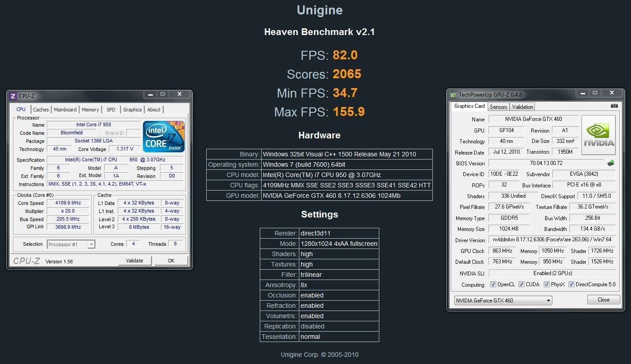Switch to the CPU tab in CPU-Z
This screenshot has width=631, height=364.
pyautogui.click(x=21, y=109)
